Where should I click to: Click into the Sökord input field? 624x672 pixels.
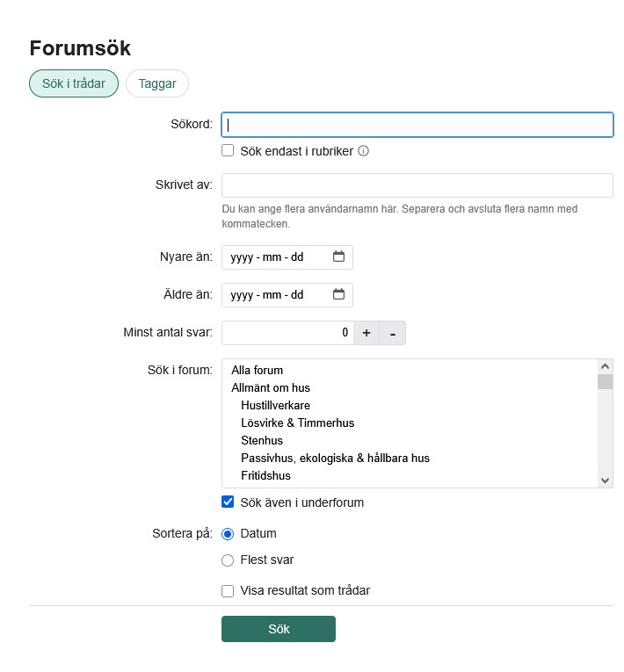[417, 125]
